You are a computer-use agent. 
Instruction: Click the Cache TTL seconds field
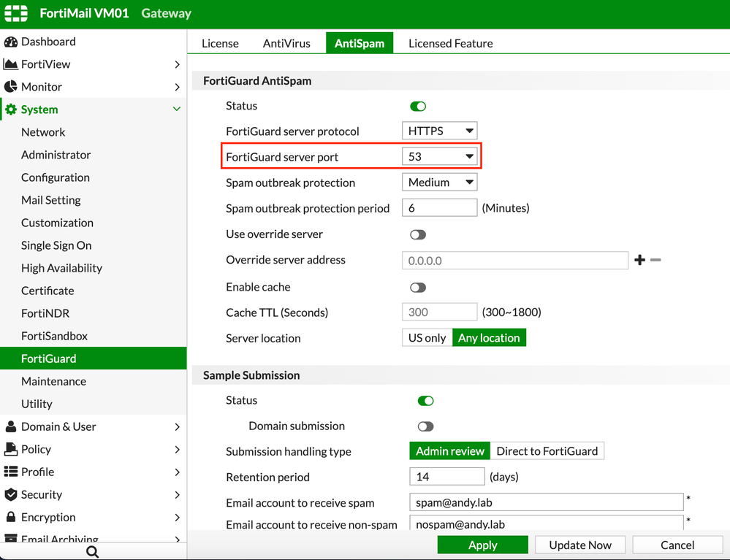439,312
